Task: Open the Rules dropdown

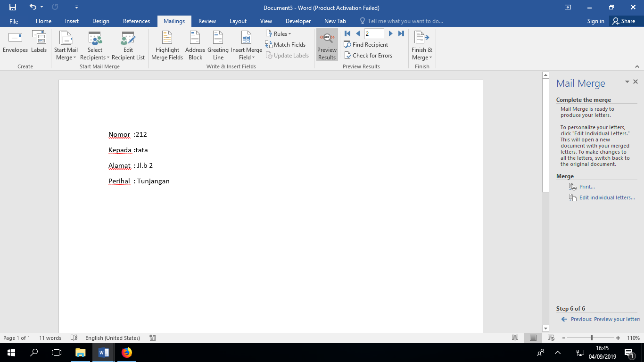Action: (279, 33)
